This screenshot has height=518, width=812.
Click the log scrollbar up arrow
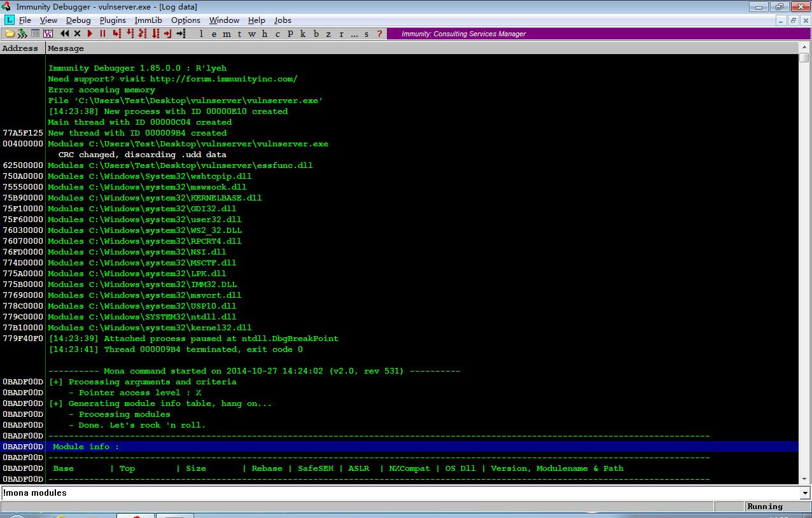click(x=804, y=48)
